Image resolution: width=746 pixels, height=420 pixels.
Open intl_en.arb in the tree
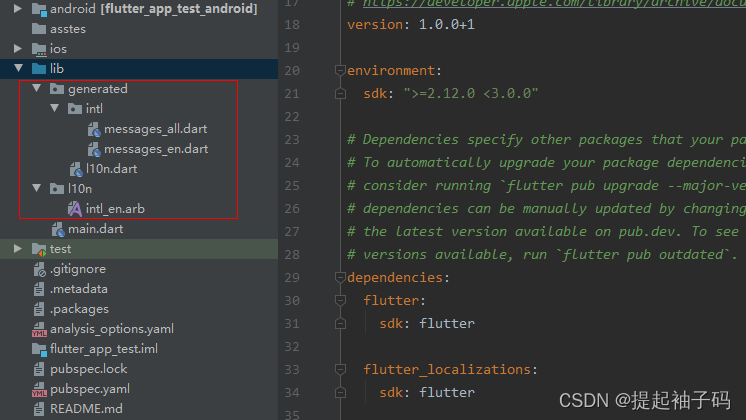[115, 209]
